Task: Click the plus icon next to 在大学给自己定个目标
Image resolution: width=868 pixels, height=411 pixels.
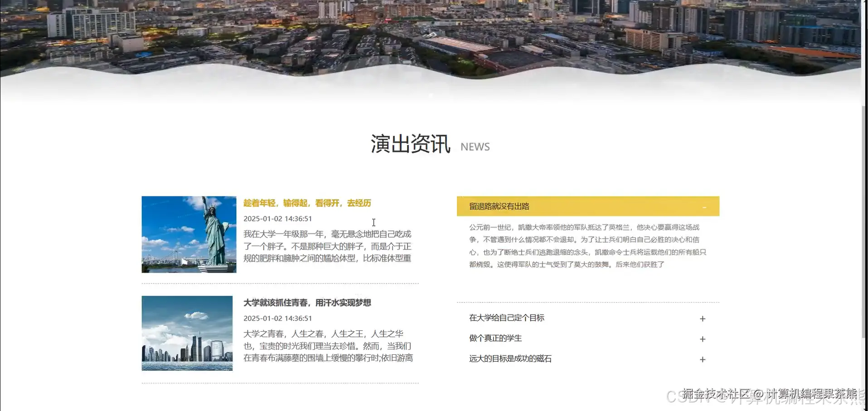Action: click(702, 318)
